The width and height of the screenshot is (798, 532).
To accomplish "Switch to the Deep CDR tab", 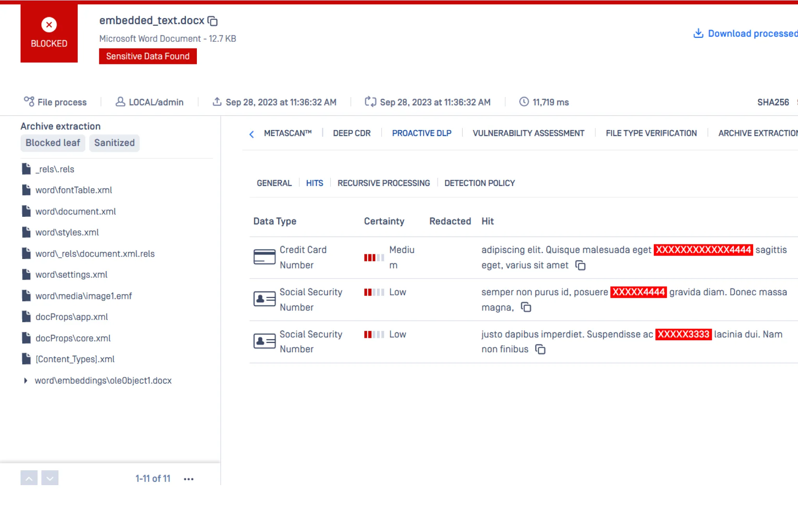I will (352, 133).
